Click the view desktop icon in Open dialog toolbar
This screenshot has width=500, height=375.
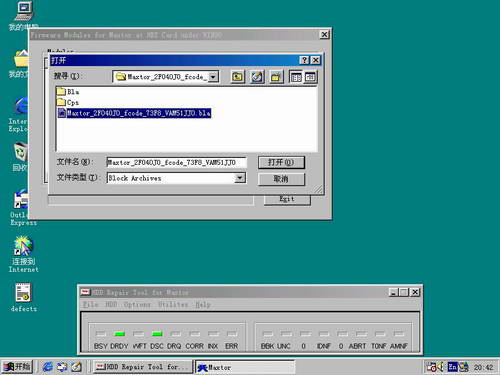tap(257, 77)
